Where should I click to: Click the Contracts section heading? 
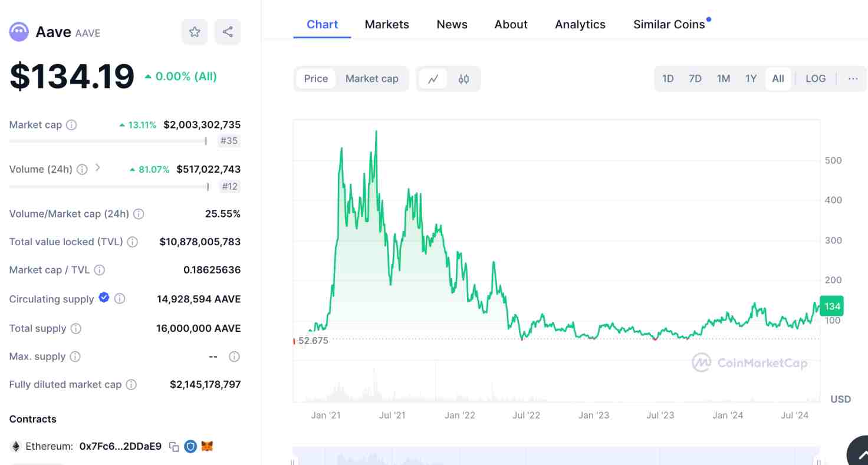[x=33, y=419]
